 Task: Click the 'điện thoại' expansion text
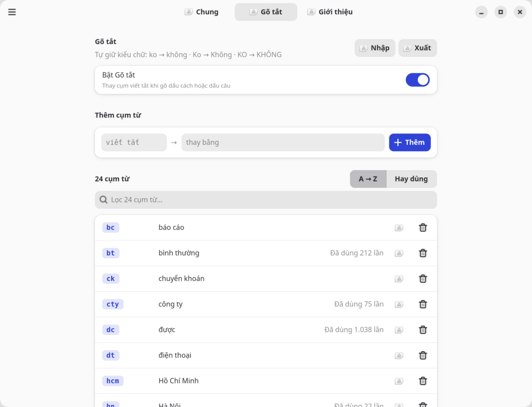(175, 355)
